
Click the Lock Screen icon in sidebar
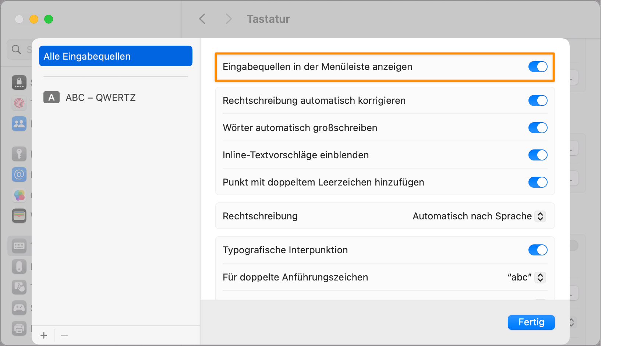coord(19,82)
